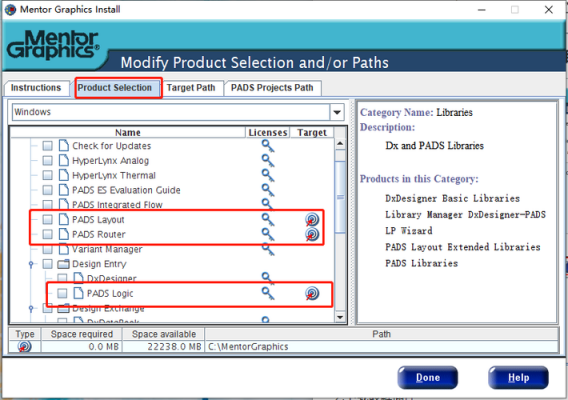The width and height of the screenshot is (568, 400).
Task: Click 'LP Wizard' in products list
Action: click(x=409, y=231)
